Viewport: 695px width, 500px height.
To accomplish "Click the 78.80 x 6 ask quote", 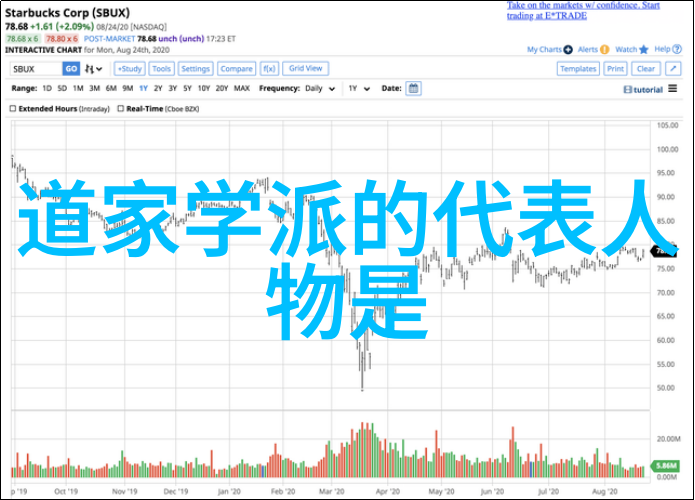I will pyautogui.click(x=62, y=39).
